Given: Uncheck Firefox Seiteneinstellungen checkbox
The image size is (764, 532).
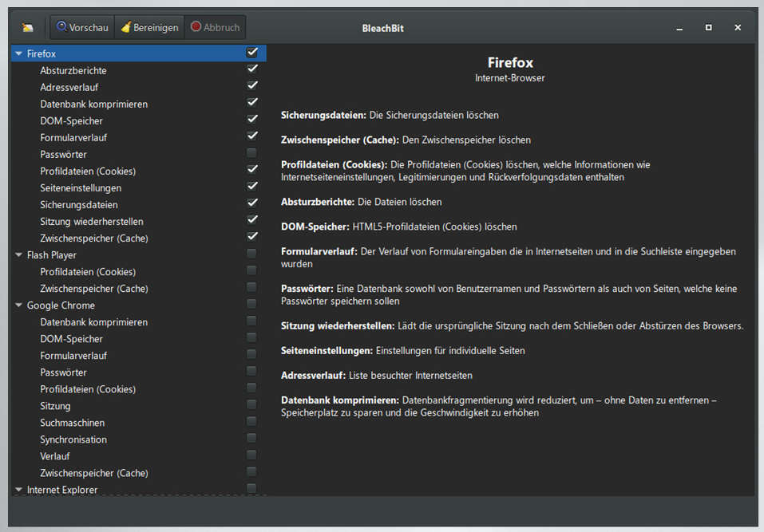Looking at the screenshot, I should pyautogui.click(x=252, y=187).
